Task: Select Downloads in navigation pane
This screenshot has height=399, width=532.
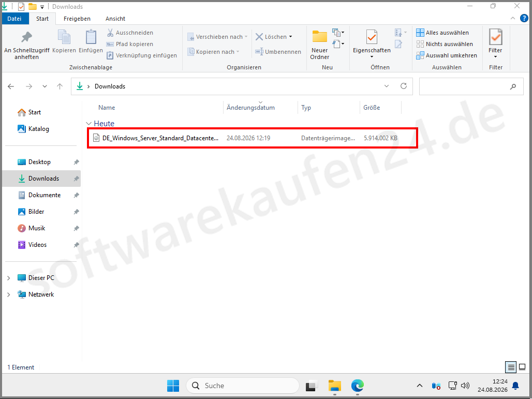Action: click(x=41, y=179)
